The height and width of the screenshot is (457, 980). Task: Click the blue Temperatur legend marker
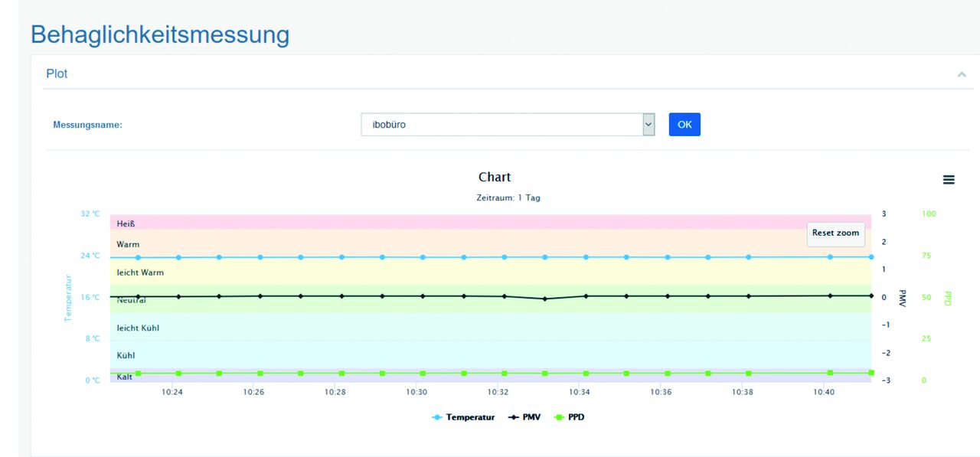coord(437,417)
